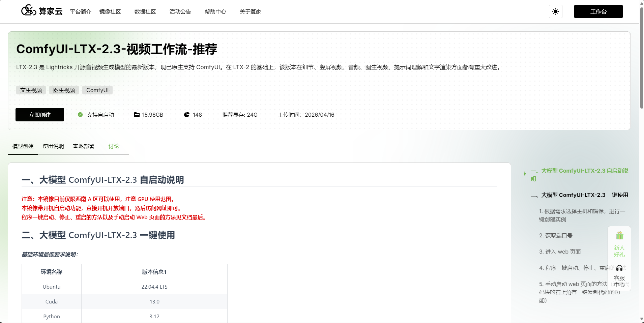Image resolution: width=644 pixels, height=323 pixels.
Task: Open the 新人好礼 gift icon
Action: point(620,235)
